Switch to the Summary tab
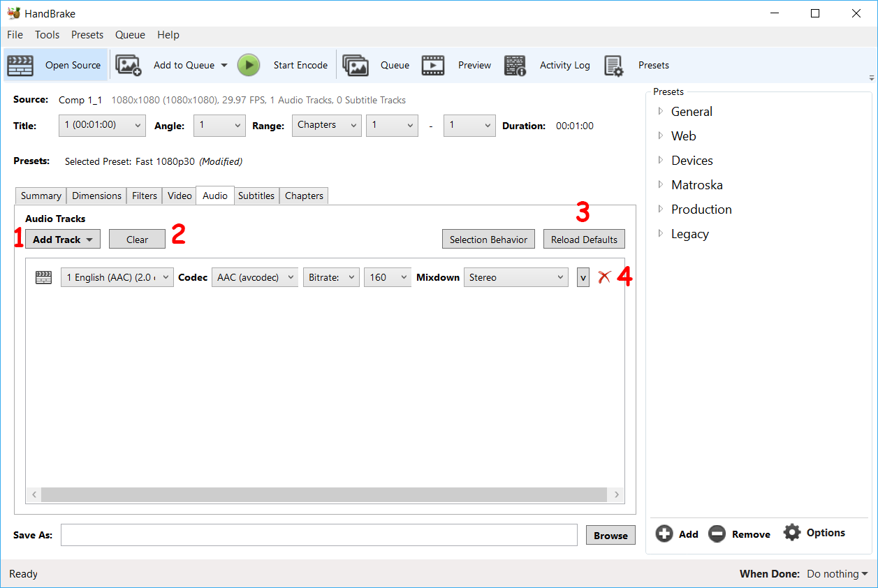The image size is (878, 588). pyautogui.click(x=41, y=196)
